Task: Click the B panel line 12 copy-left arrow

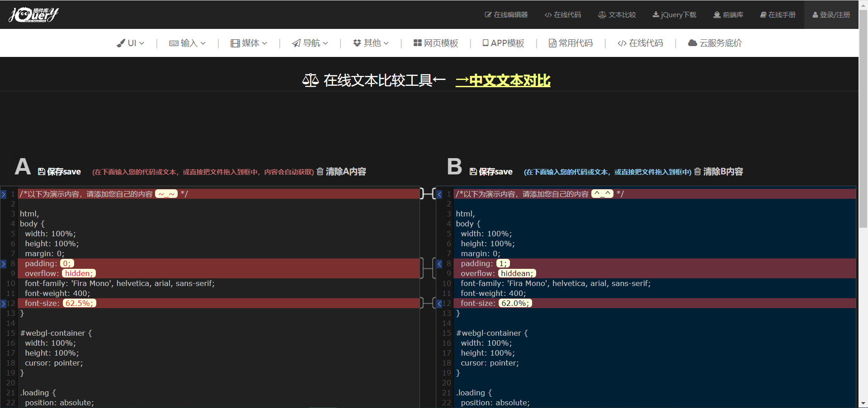Action: coord(439,304)
